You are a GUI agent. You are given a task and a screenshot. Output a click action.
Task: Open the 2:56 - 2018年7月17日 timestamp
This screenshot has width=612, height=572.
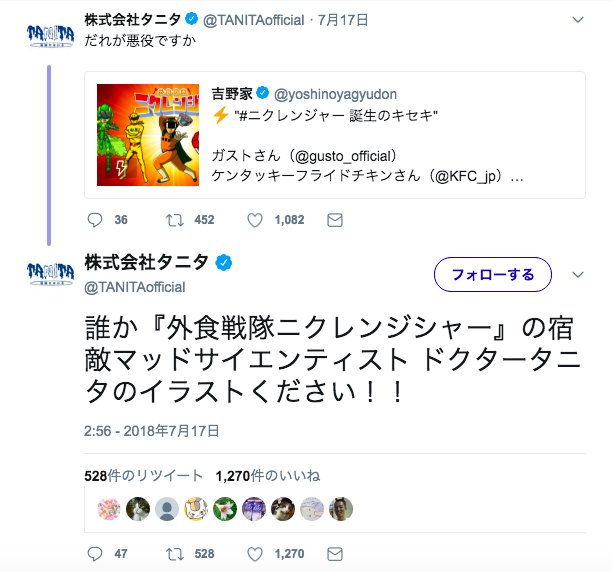point(151,431)
